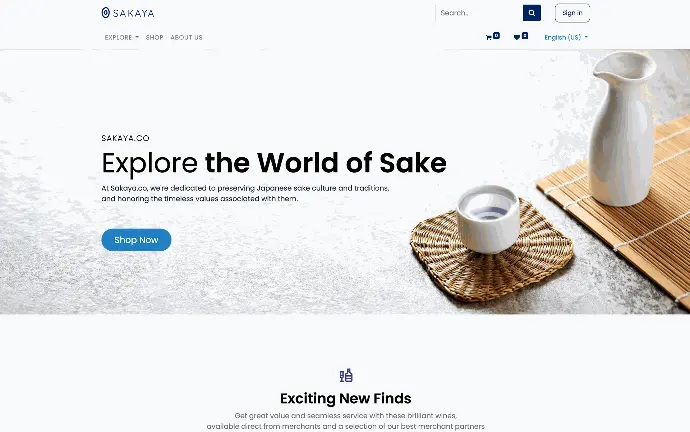Image resolution: width=690 pixels, height=432 pixels.
Task: Click the Explore the World of Sake headline
Action: [274, 163]
